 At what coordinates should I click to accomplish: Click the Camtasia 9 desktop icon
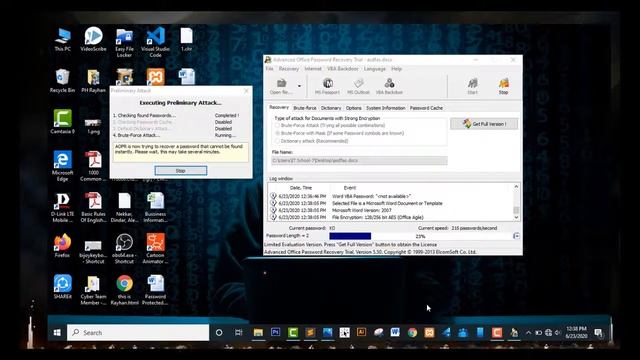click(62, 122)
